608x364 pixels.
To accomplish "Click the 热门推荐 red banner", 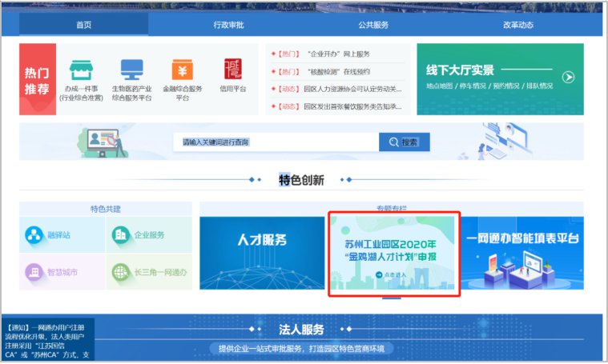I will click(38, 79).
